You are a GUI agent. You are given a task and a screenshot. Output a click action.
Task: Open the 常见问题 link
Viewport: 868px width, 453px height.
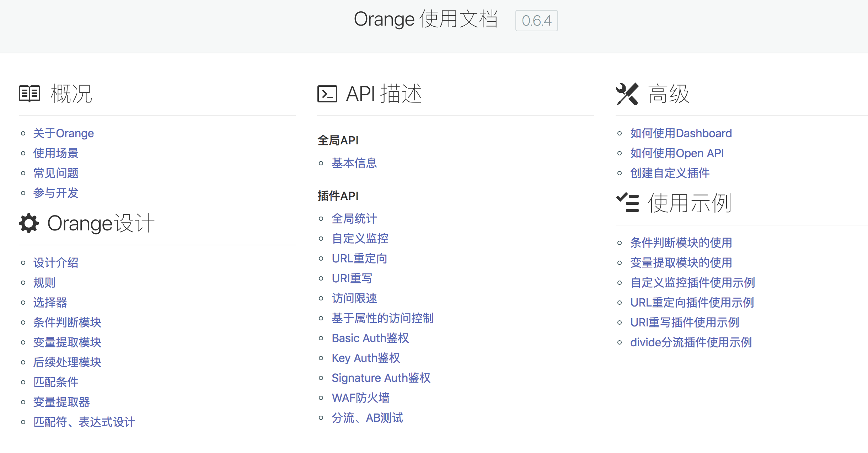(x=56, y=173)
